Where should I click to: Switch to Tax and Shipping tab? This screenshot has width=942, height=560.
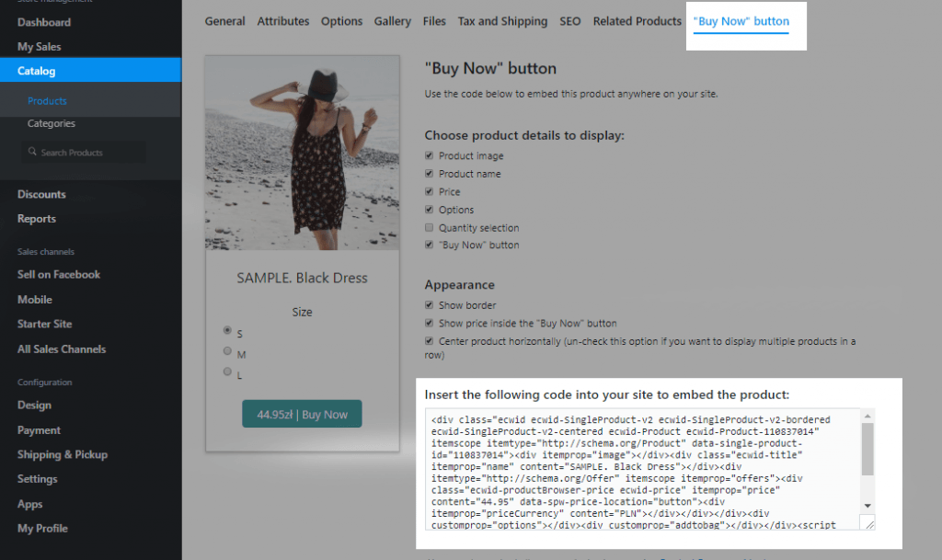pos(503,21)
